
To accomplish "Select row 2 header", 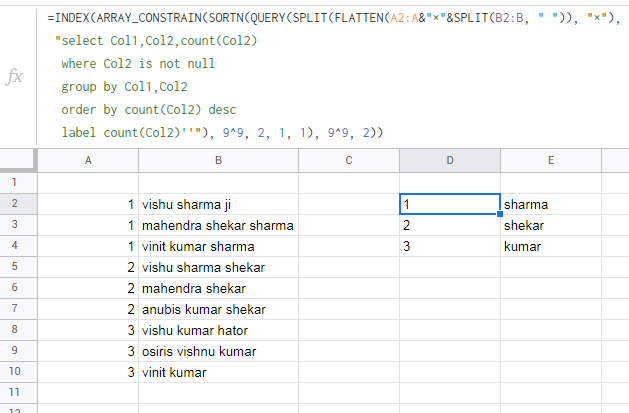I will (x=18, y=204).
